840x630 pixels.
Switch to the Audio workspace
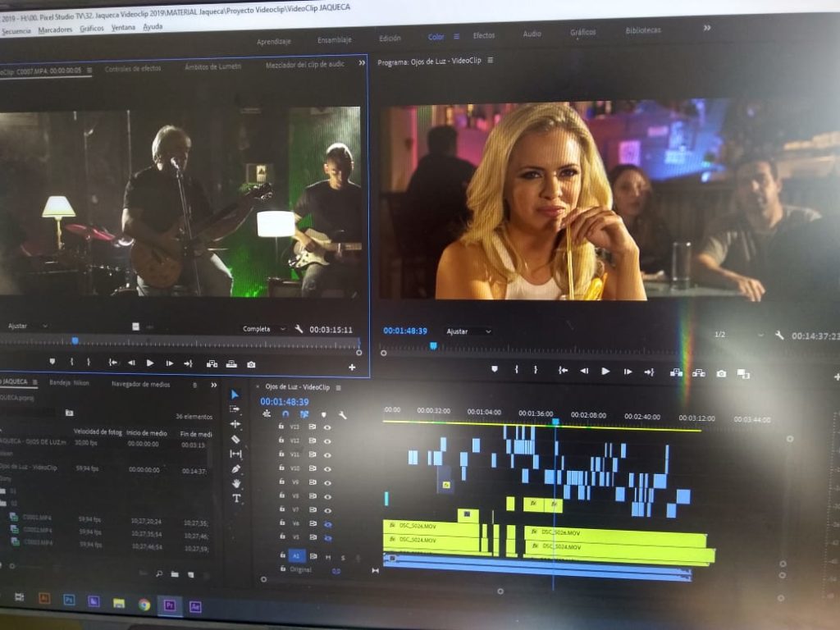tap(532, 34)
